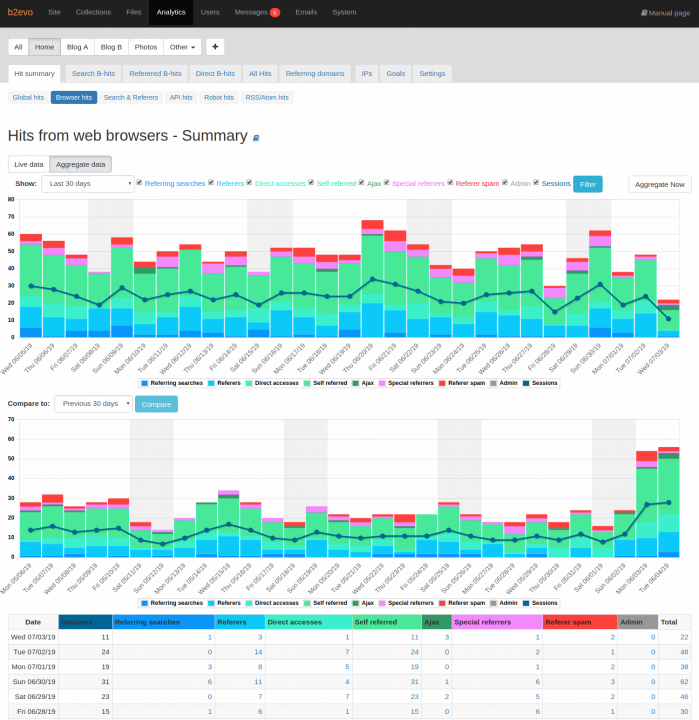Toggle the Special referrers checkbox
699x720 pixels.
[x=387, y=182]
